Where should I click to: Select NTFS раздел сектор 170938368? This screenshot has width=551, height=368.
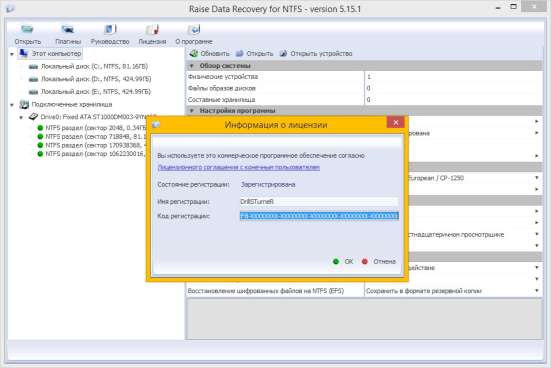click(96, 145)
